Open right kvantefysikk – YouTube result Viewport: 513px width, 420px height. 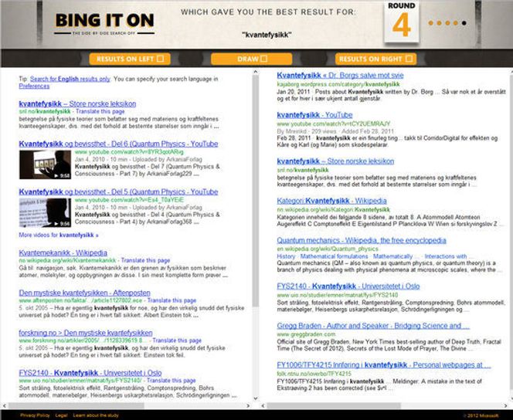tap(314, 115)
